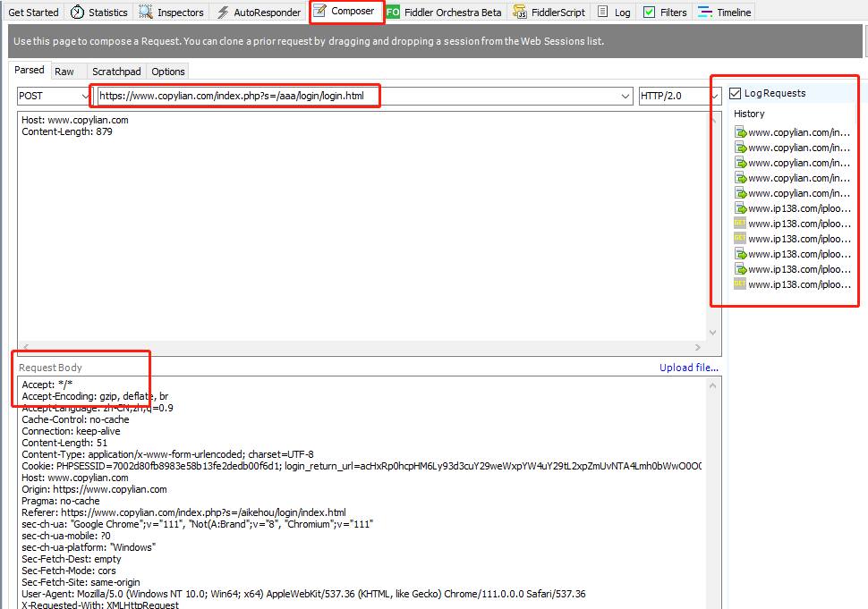
Task: Open Inspectors via its magnifier icon
Action: tap(146, 13)
